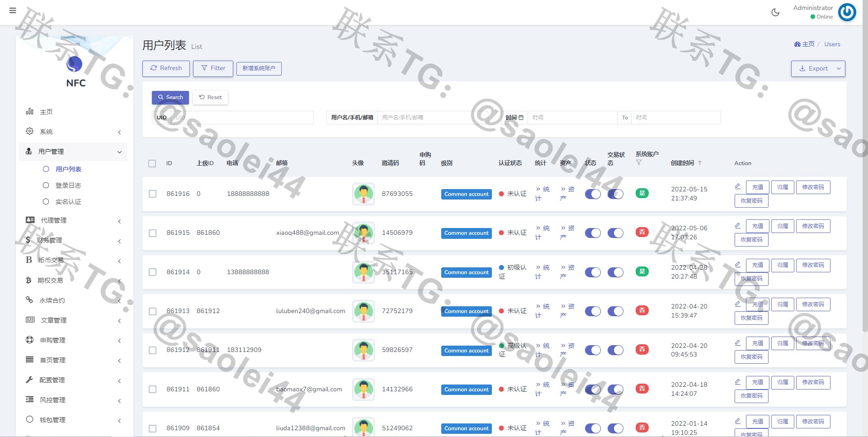Click the 代理管理 card icon
The width and height of the screenshot is (868, 437).
pos(30,220)
